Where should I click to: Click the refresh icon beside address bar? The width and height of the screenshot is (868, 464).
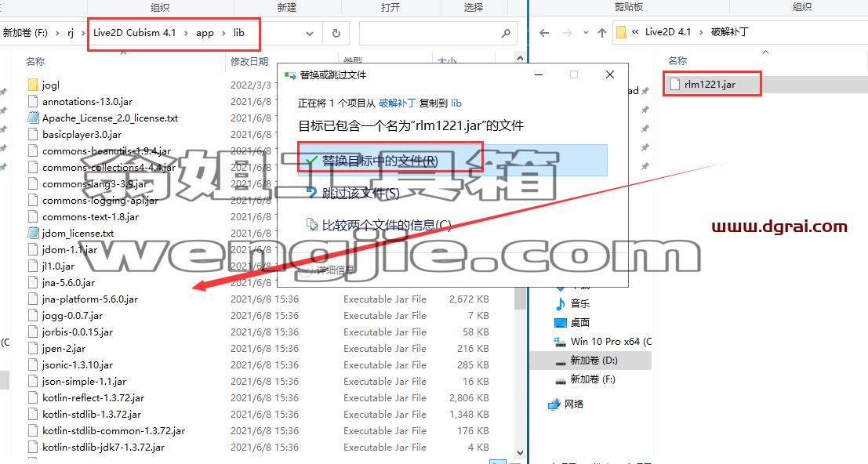click(336, 33)
